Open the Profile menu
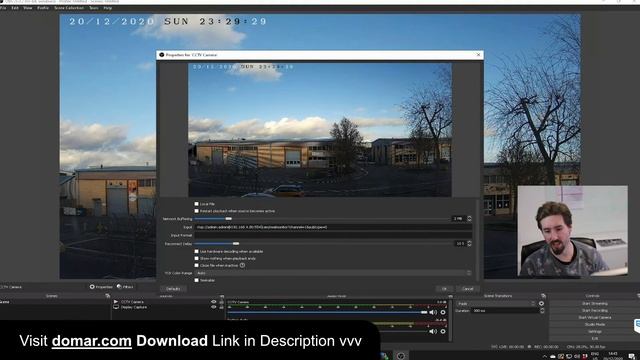The height and width of the screenshot is (360, 640). click(43, 8)
